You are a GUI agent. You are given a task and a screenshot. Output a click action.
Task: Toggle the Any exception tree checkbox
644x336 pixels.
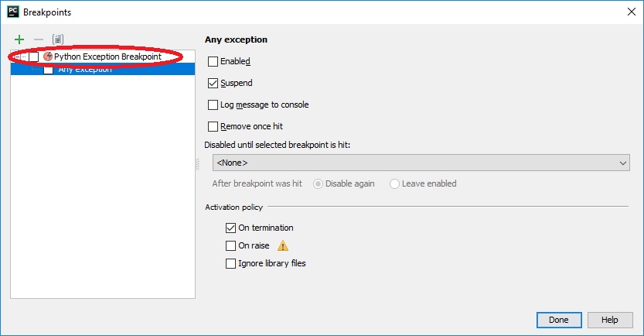click(49, 69)
